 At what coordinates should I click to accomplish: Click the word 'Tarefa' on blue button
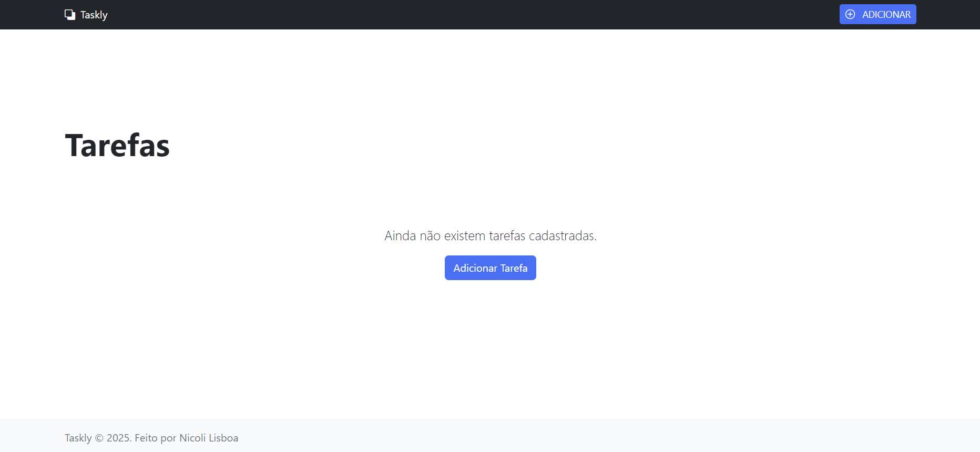[514, 268]
